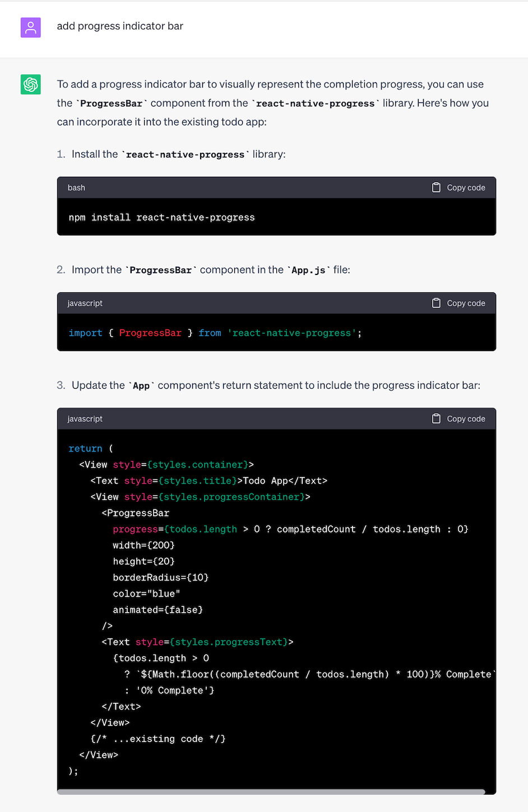The image size is (528, 812).
Task: Click step 2 'Import the ProgressBar component' text
Action: pos(211,270)
